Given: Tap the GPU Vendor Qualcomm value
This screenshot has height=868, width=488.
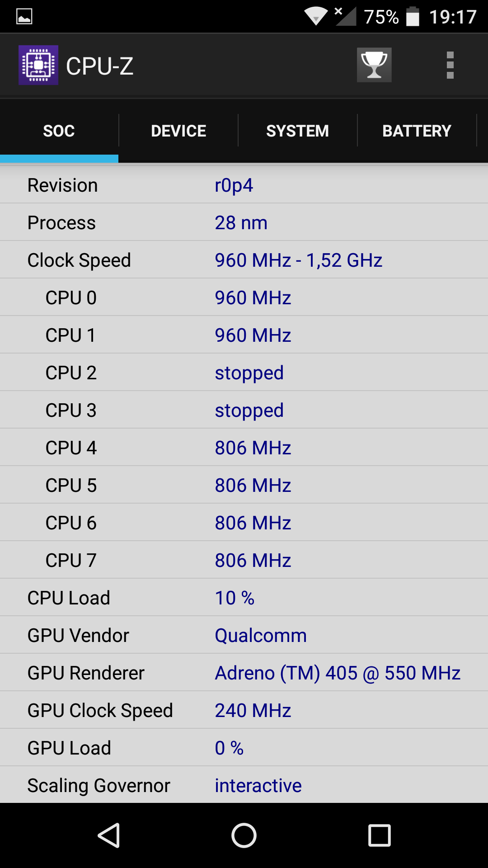Looking at the screenshot, I should pyautogui.click(x=261, y=636).
